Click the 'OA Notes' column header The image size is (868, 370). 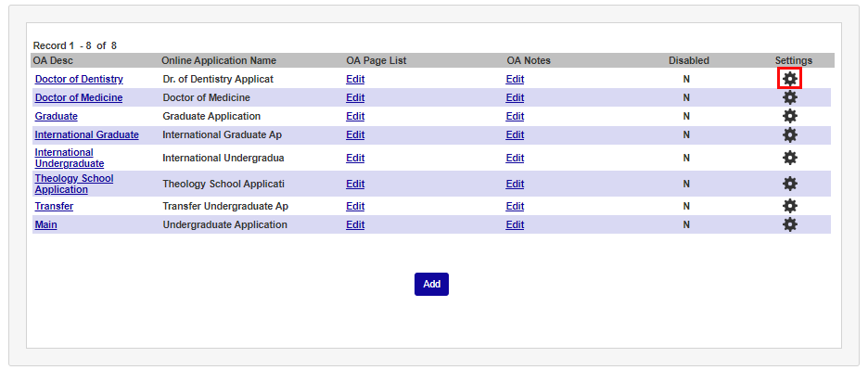pos(529,60)
